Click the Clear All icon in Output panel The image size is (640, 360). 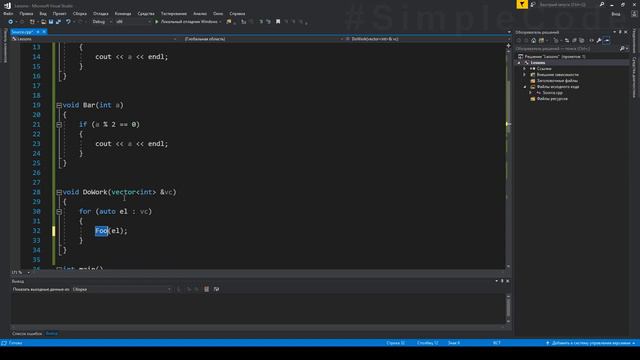[x=207, y=289]
